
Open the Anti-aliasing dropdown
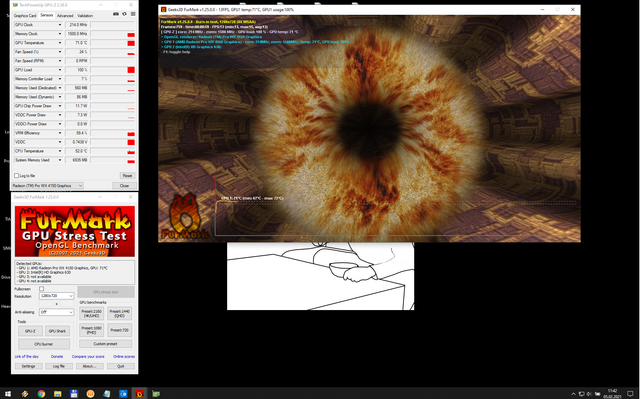click(x=56, y=312)
